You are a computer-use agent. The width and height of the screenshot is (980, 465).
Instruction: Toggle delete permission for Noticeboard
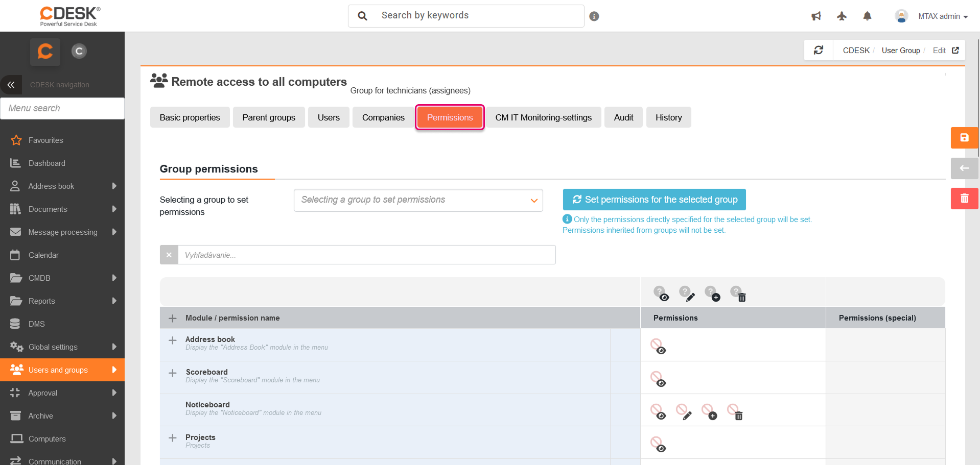735,411
